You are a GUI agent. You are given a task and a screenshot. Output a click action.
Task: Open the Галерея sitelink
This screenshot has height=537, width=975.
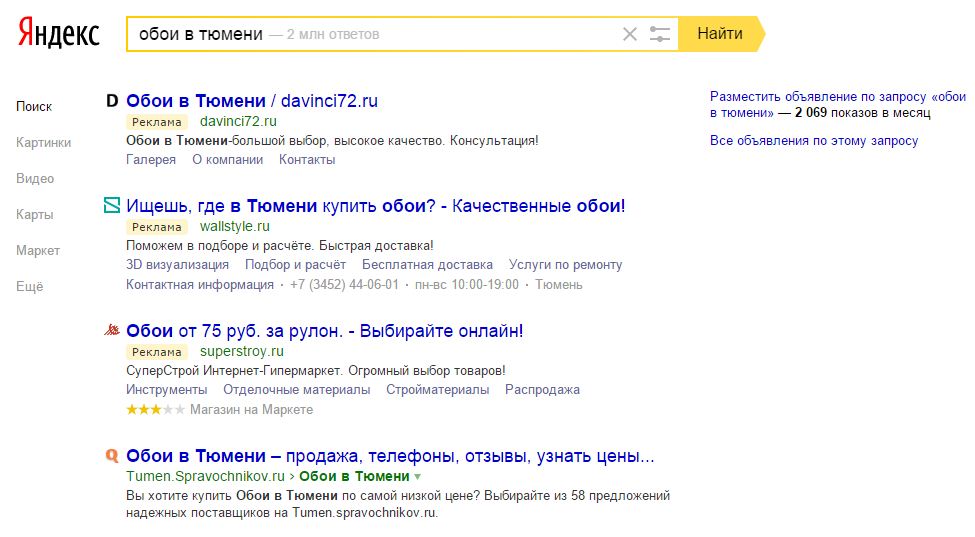[151, 160]
